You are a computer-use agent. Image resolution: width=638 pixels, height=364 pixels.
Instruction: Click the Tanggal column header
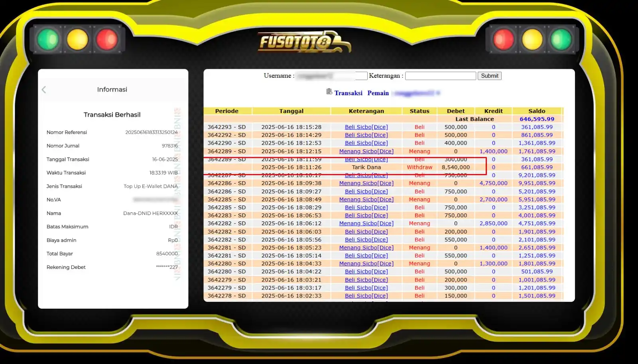coord(291,111)
